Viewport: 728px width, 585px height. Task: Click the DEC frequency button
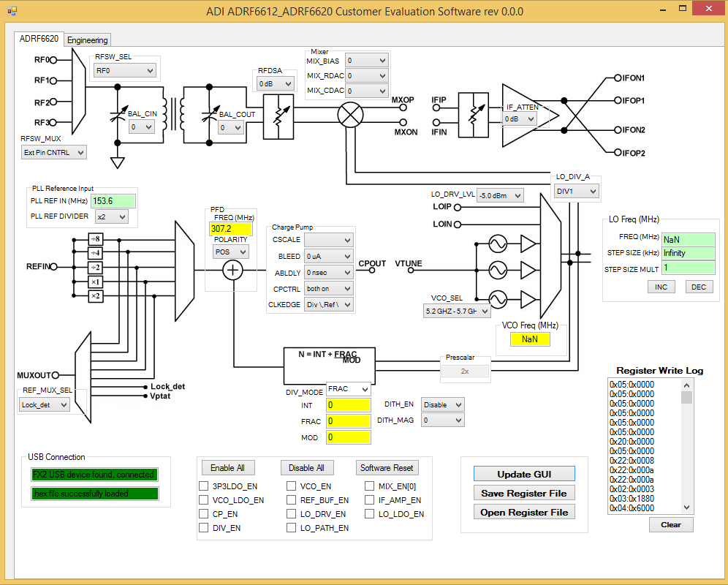[699, 287]
